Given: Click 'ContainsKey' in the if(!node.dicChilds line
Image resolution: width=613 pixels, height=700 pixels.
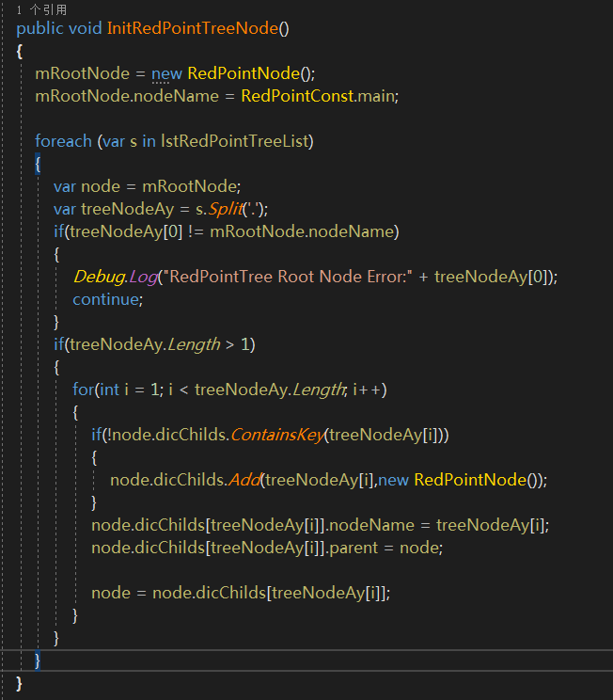Looking at the screenshot, I should (x=277, y=435).
